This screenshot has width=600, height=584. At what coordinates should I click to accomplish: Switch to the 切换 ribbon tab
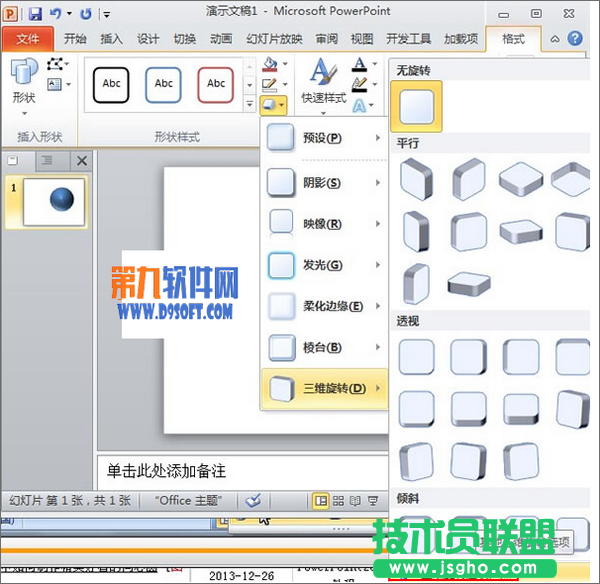(x=184, y=39)
